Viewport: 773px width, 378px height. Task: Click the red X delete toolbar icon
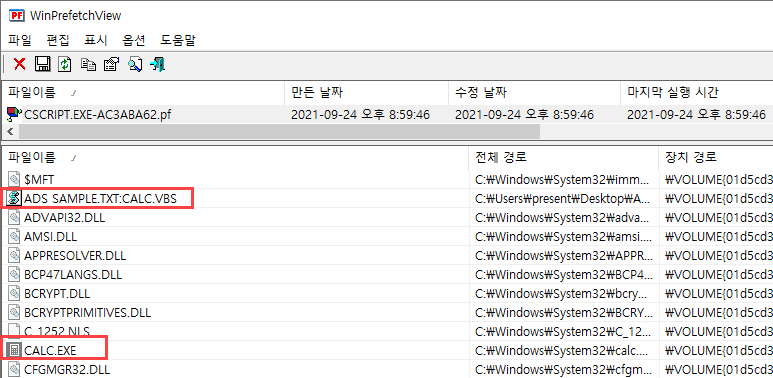coord(20,64)
